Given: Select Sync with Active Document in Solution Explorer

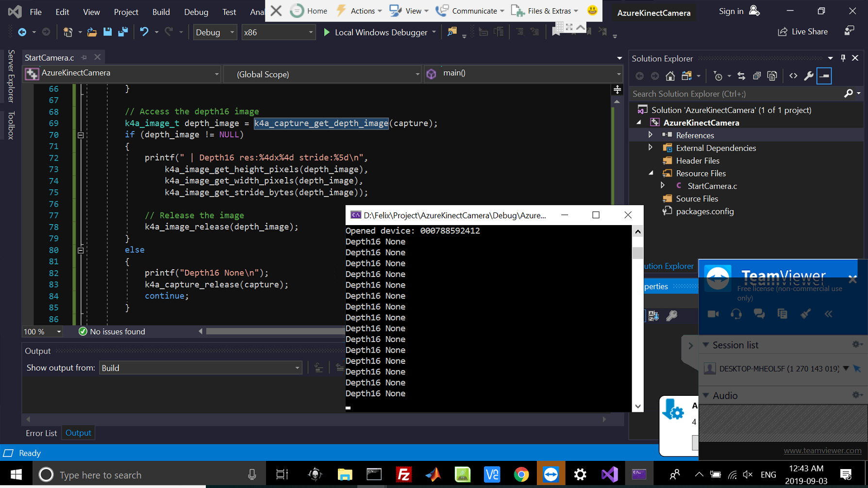Looking at the screenshot, I should click(742, 76).
